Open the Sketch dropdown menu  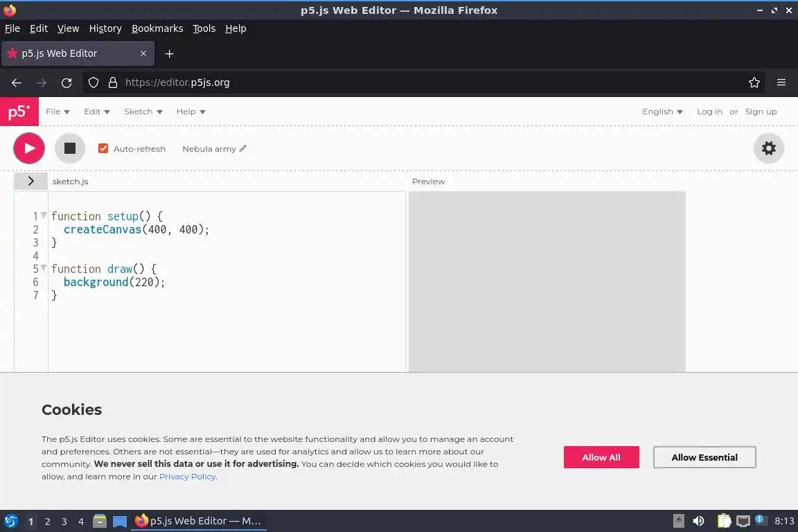coord(143,112)
